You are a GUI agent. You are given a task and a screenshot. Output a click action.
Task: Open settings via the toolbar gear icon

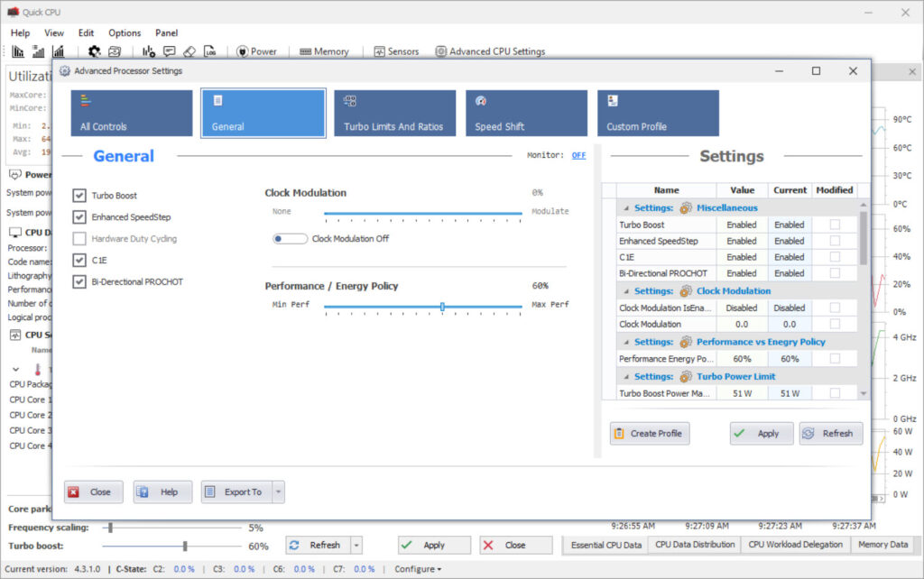pos(94,51)
